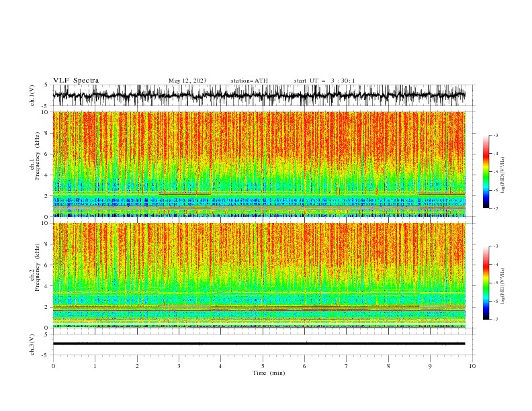The height and width of the screenshot is (411, 532).
Task: Click the ch.3(V) axis label
Action: (32, 345)
